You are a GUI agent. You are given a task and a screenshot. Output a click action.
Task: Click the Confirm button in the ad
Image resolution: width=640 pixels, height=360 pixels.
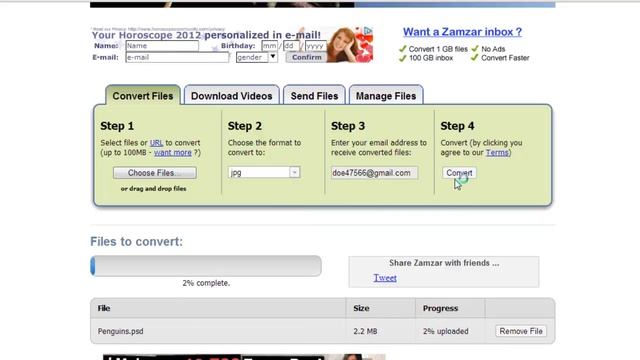point(306,57)
